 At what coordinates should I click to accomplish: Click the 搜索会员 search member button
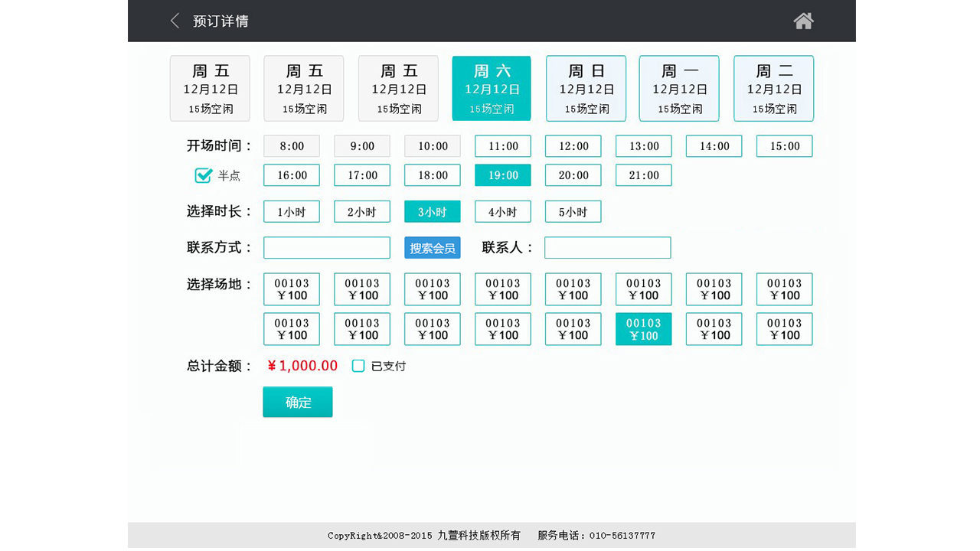tap(433, 247)
